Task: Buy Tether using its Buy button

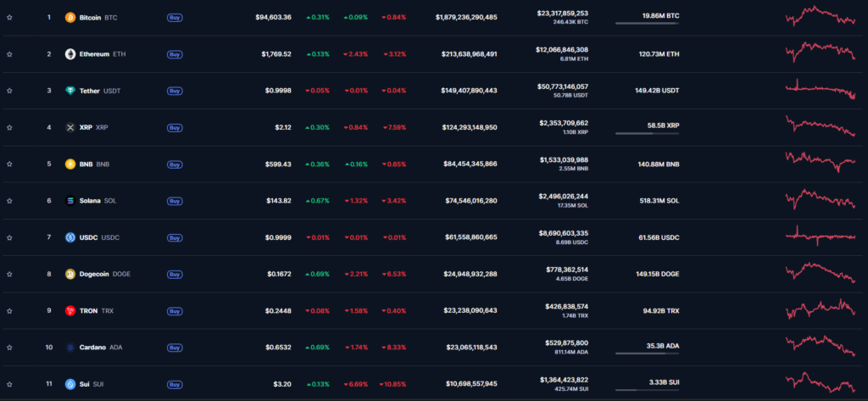Action: pos(175,91)
